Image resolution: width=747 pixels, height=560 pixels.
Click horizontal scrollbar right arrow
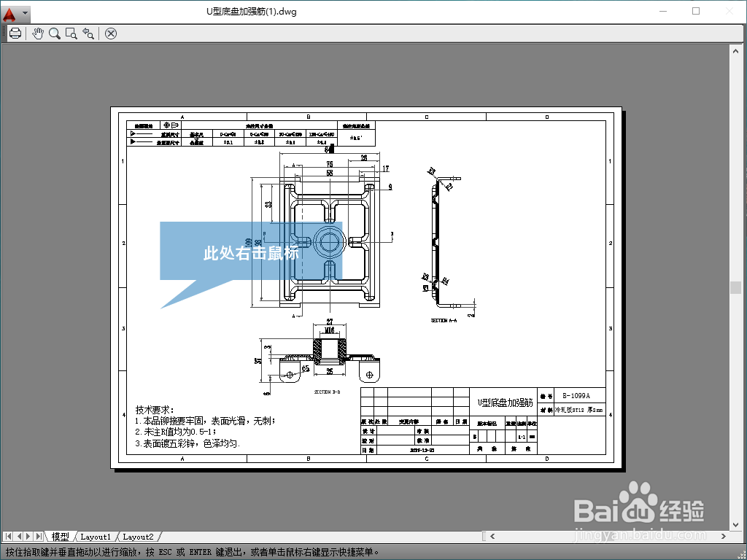pos(724,536)
